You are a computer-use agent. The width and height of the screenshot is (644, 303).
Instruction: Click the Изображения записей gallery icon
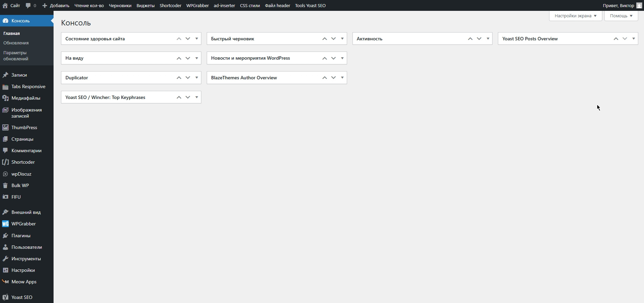(x=5, y=110)
